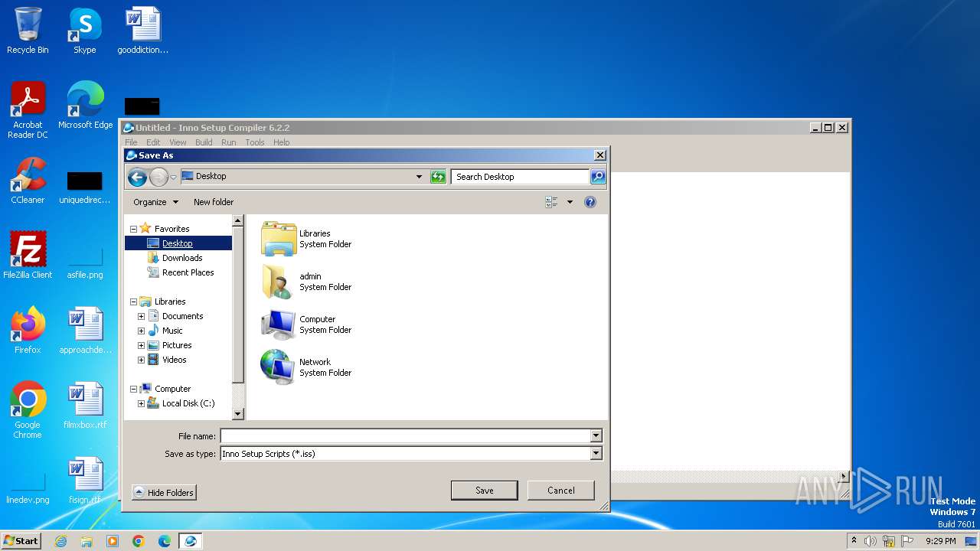Open Internet Explorer from the taskbar
This screenshot has width=980, height=551.
(x=61, y=541)
